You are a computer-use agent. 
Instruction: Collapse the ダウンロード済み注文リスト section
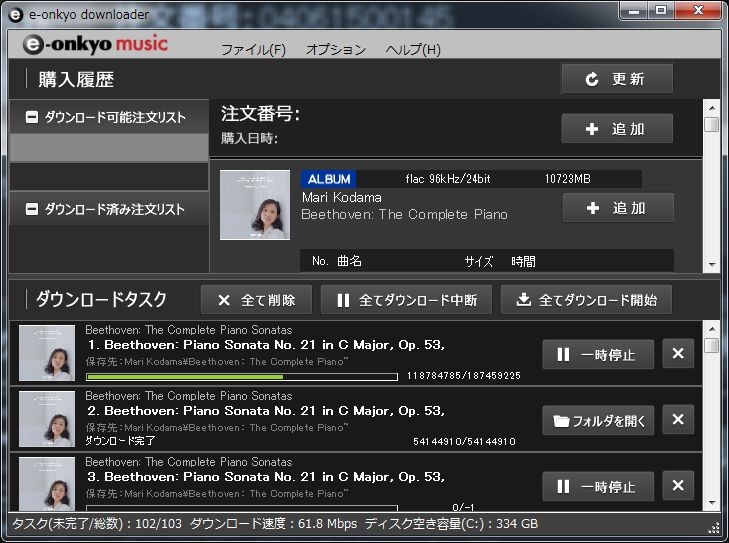click(x=32, y=209)
